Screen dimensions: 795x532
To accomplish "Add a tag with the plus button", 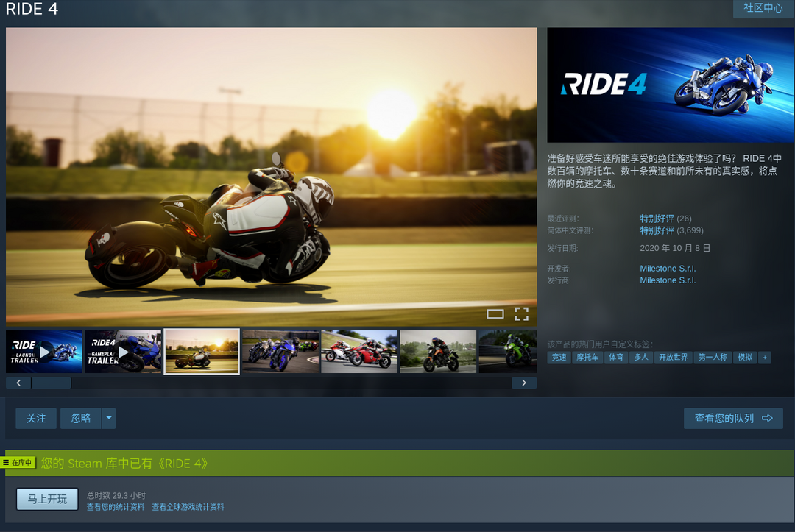I will [765, 357].
